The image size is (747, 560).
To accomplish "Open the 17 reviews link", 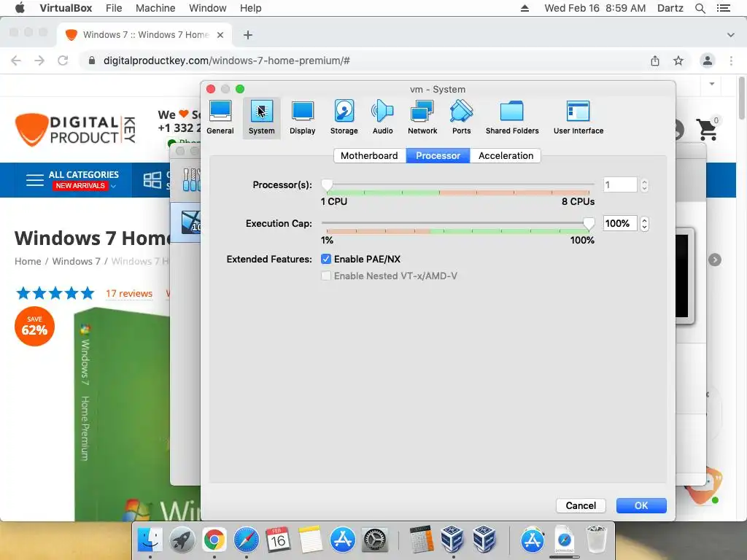I will (x=129, y=293).
